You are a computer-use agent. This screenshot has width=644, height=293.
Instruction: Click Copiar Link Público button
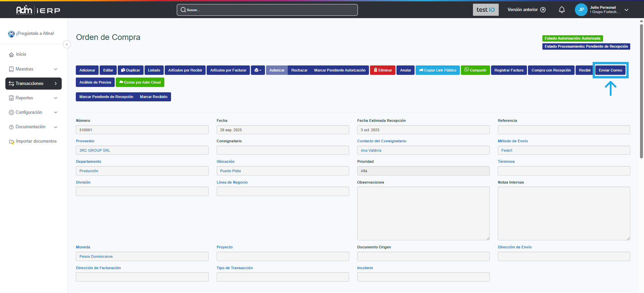[437, 70]
